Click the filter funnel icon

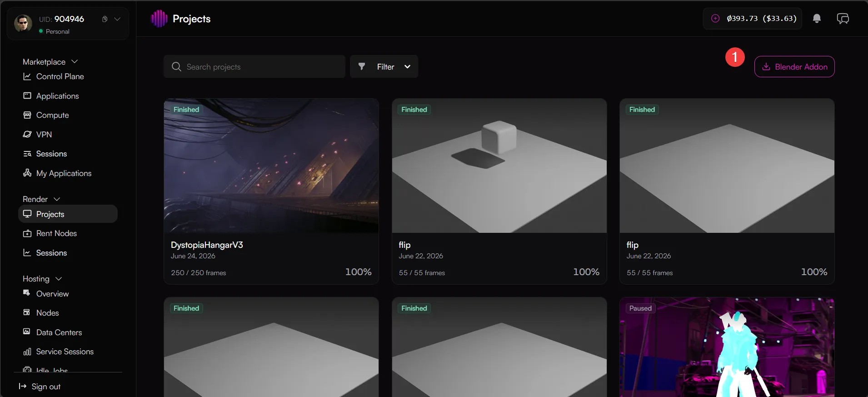click(362, 66)
